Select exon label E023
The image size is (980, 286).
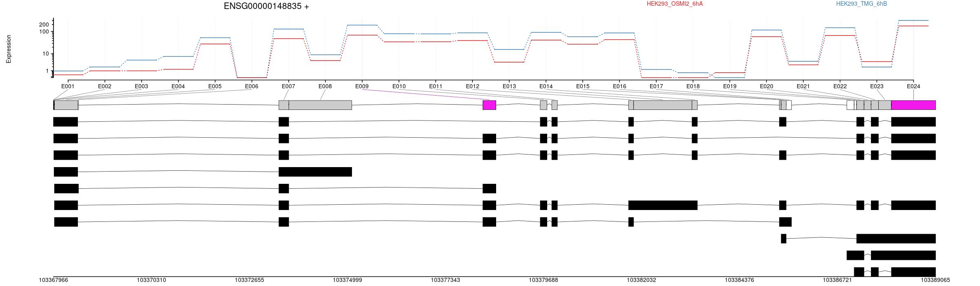pos(877,86)
